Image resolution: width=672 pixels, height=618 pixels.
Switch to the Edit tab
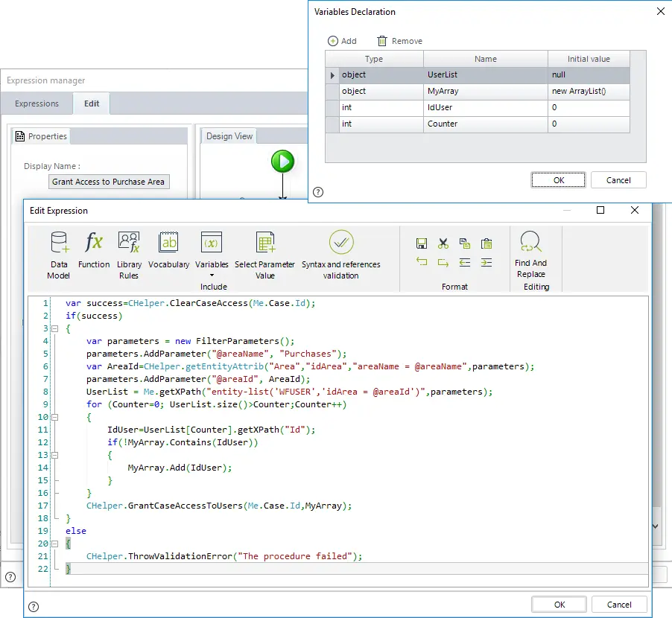coord(92,103)
